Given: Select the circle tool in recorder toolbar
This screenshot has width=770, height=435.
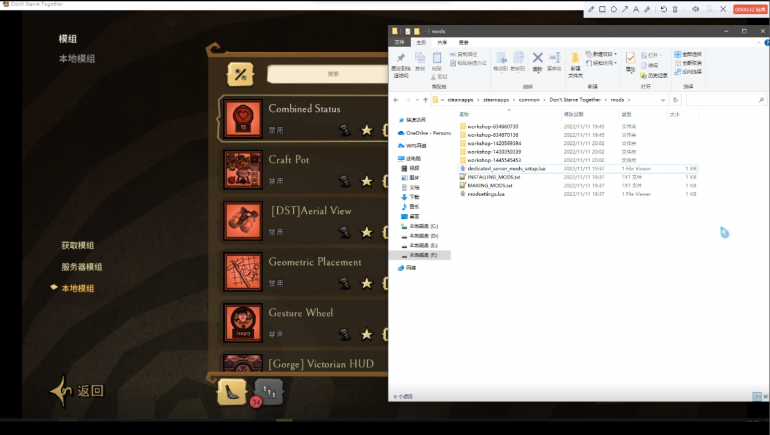Looking at the screenshot, I should pyautogui.click(x=613, y=9).
